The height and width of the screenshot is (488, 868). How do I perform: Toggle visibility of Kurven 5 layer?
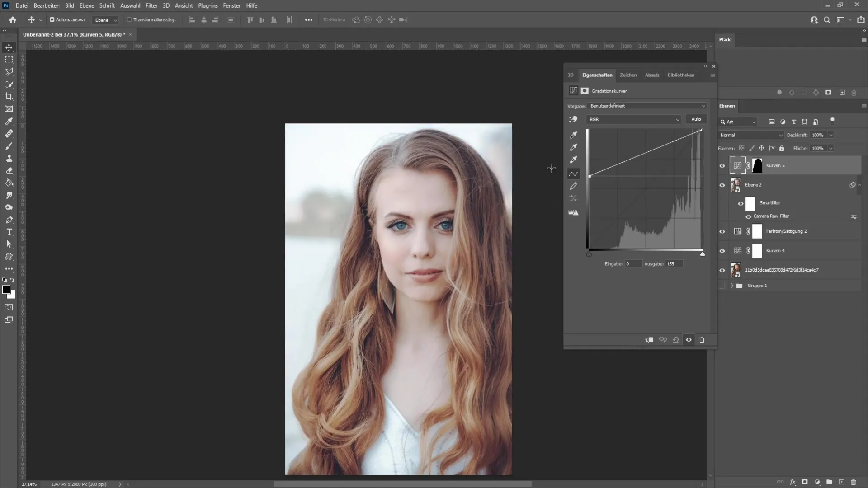click(722, 166)
